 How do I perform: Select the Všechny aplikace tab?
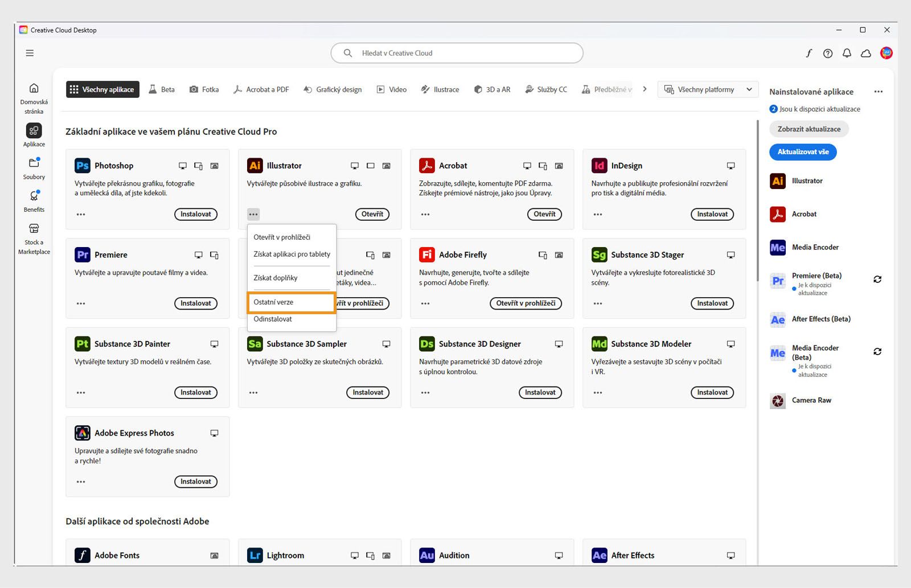pos(102,89)
